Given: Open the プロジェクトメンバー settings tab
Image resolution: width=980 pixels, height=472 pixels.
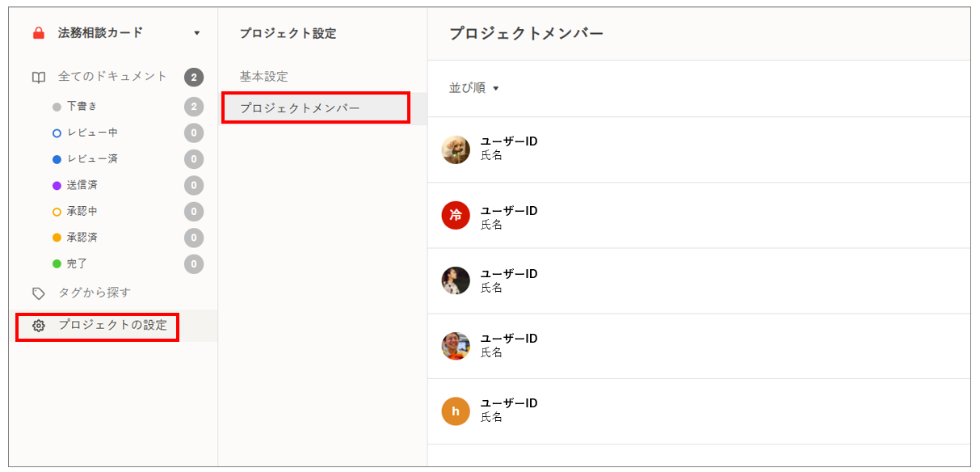Looking at the screenshot, I should click(300, 108).
